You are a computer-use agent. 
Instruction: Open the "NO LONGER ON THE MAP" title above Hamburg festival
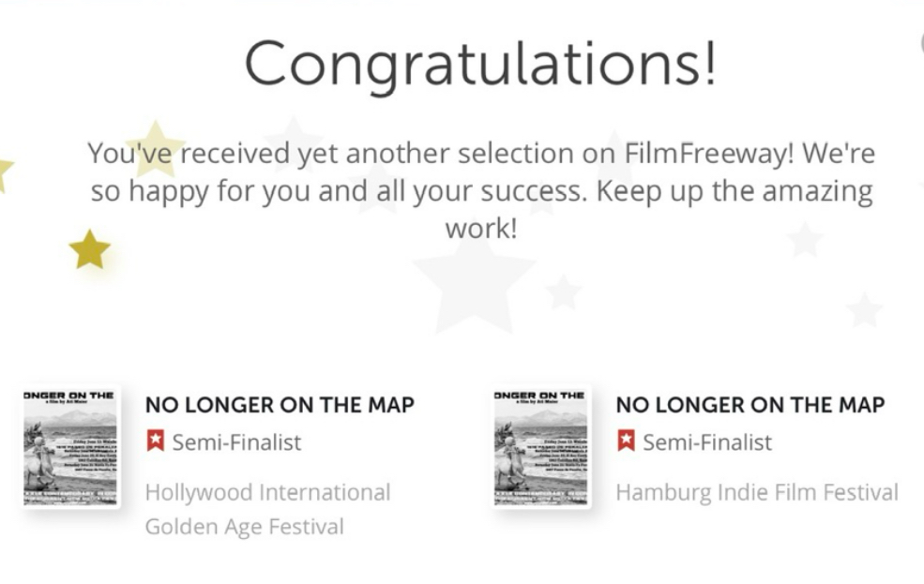point(750,405)
